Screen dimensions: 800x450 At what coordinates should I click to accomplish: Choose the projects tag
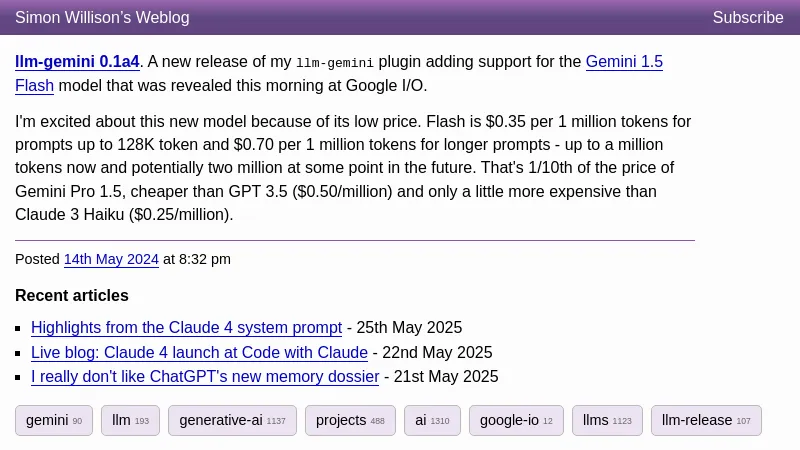coord(350,420)
